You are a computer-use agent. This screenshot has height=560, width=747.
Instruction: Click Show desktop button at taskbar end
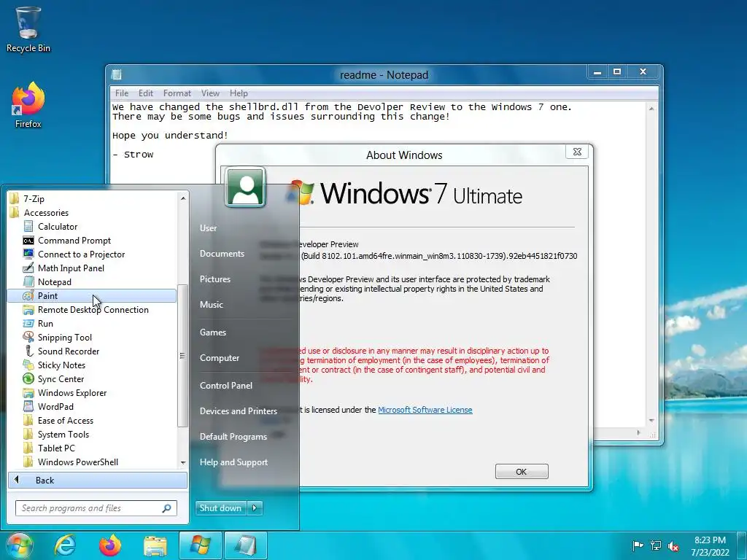[743, 545]
